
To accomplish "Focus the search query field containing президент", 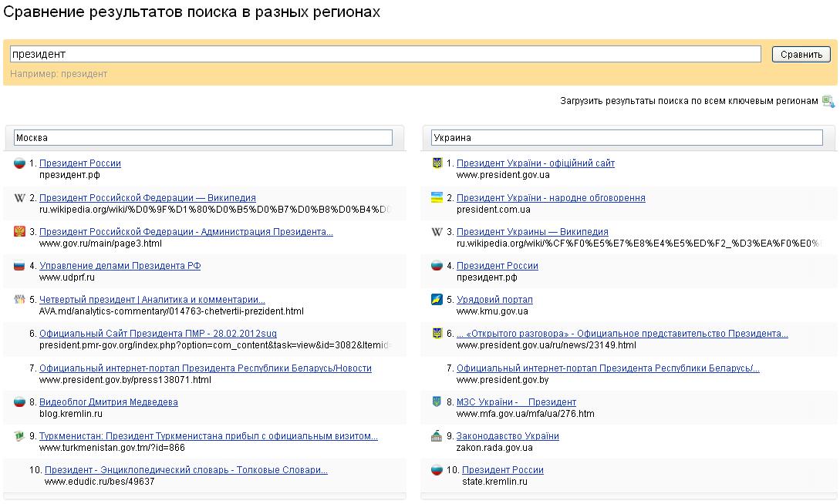I will (x=385, y=54).
